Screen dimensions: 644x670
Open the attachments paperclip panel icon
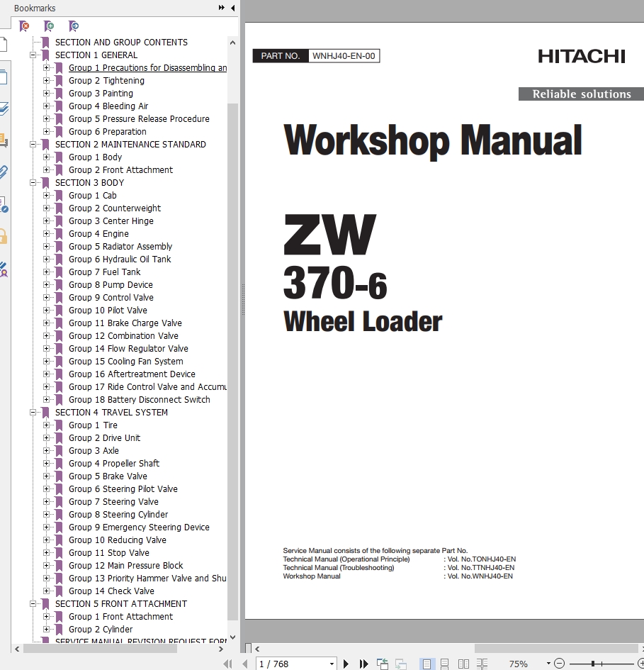click(4, 172)
